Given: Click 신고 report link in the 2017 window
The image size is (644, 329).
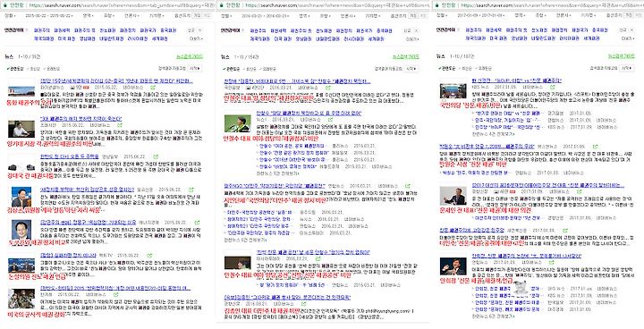Looking at the screenshot, I should pyautogui.click(x=623, y=30).
